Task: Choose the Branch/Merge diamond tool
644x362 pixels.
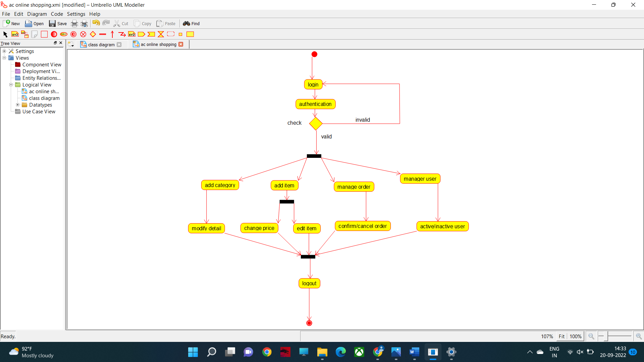Action: coord(93,34)
